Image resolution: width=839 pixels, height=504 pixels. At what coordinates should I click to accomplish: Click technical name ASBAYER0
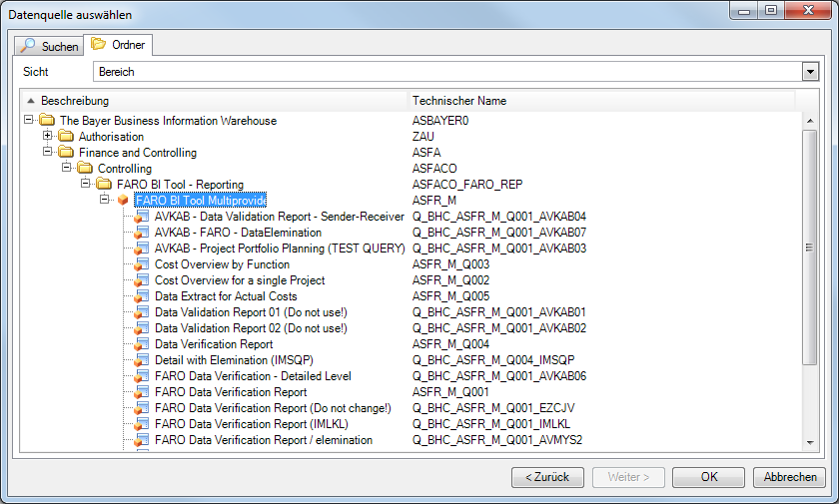click(440, 121)
